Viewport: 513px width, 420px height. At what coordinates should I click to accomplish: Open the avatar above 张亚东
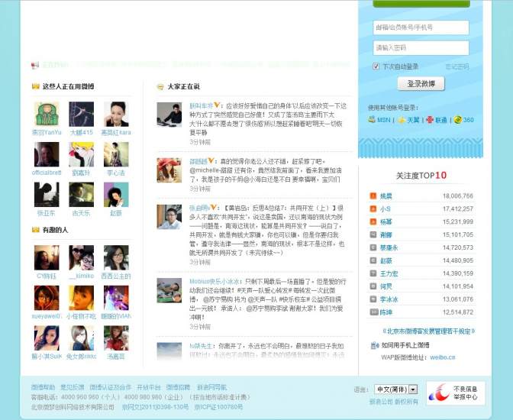coord(47,195)
